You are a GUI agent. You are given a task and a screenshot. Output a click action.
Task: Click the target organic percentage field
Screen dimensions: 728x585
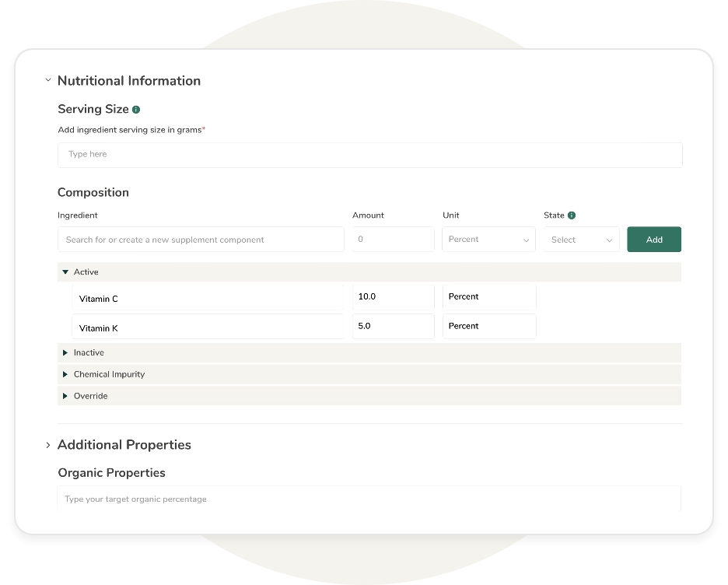coord(369,499)
